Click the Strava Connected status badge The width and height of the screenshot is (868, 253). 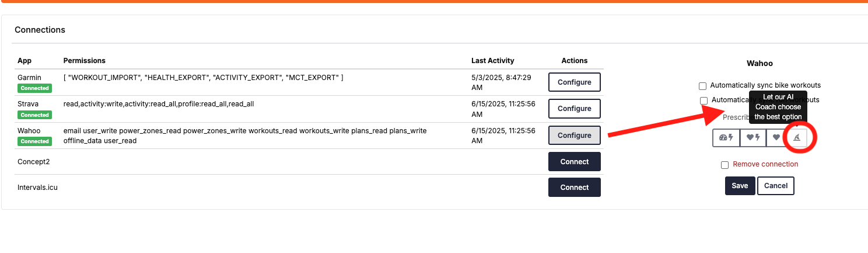(35, 115)
